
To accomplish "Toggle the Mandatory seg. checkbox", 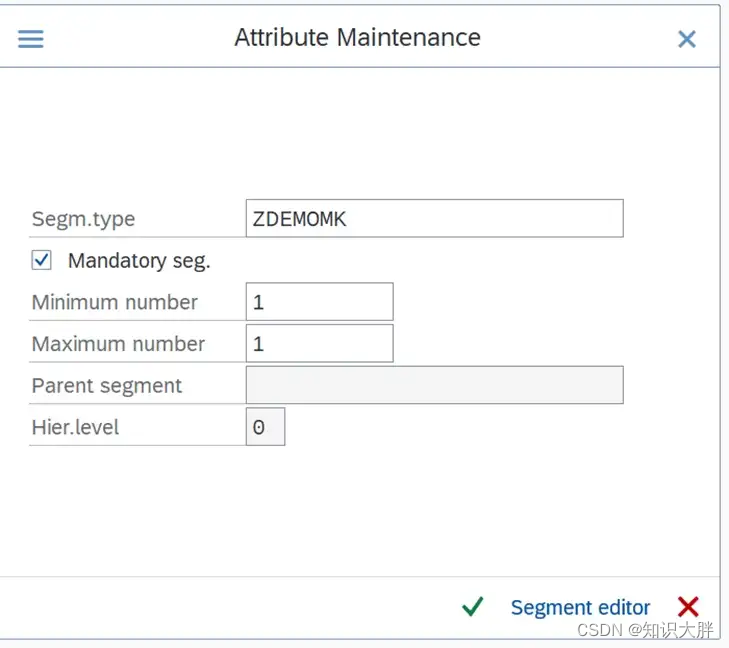I will 42,261.
